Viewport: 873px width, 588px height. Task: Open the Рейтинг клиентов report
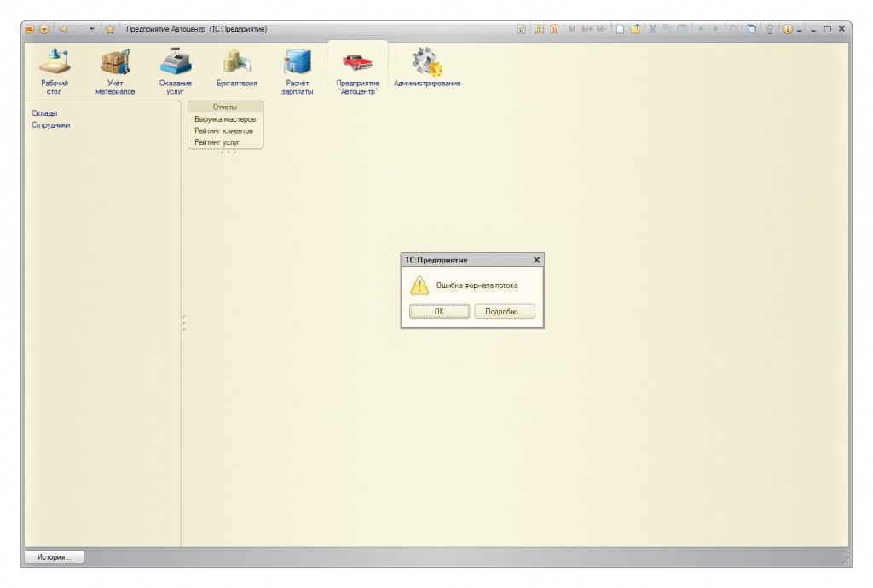click(x=224, y=130)
